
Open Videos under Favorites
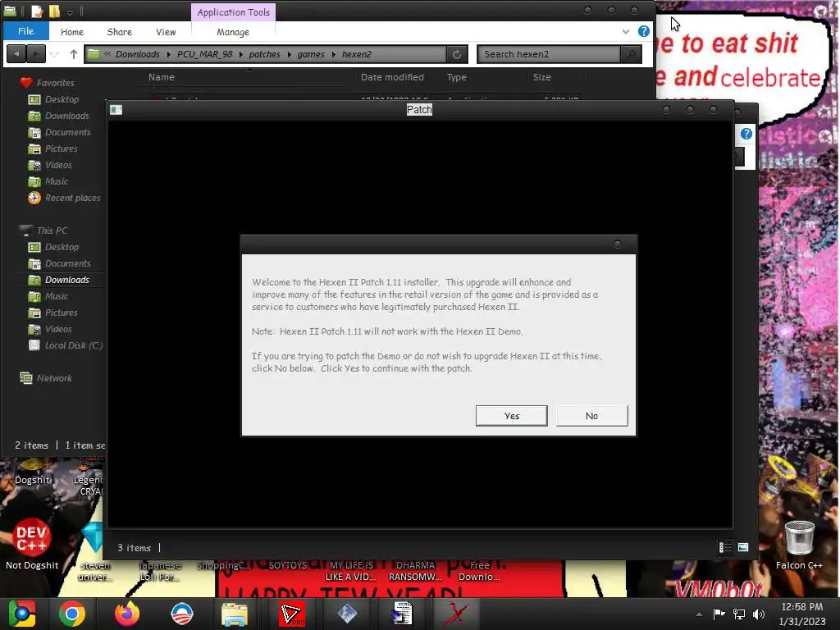click(58, 165)
